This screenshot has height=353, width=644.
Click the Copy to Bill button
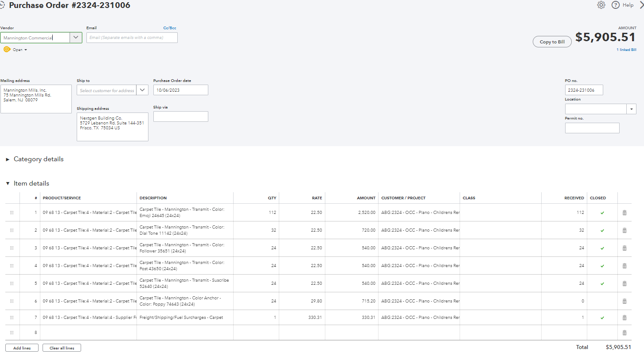[552, 41]
